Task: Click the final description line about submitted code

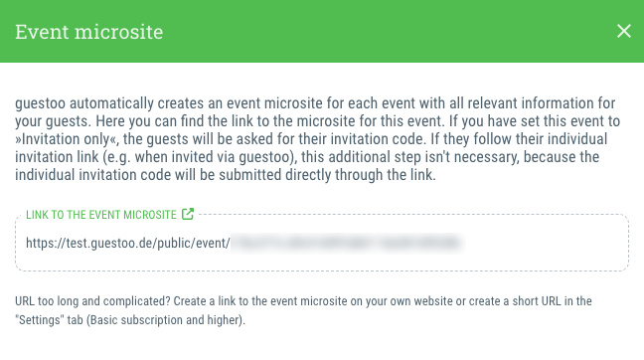Action: tap(226, 175)
